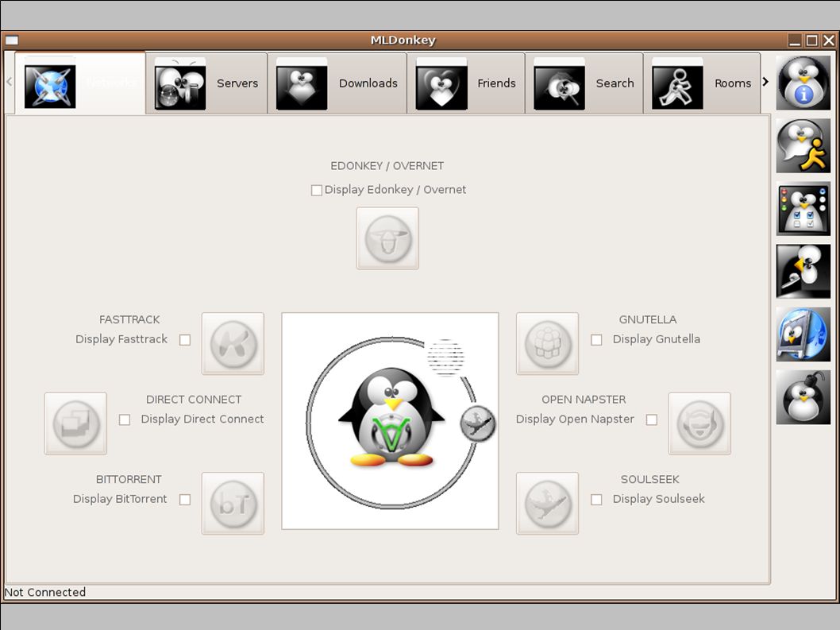840x630 pixels.
Task: Click the Servers tab penguin icon
Action: tap(180, 84)
